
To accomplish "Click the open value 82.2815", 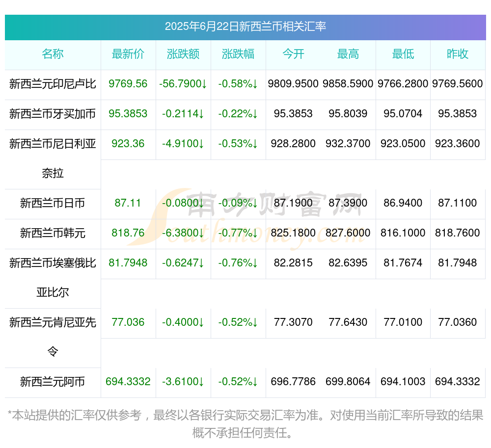I will pos(293,263).
